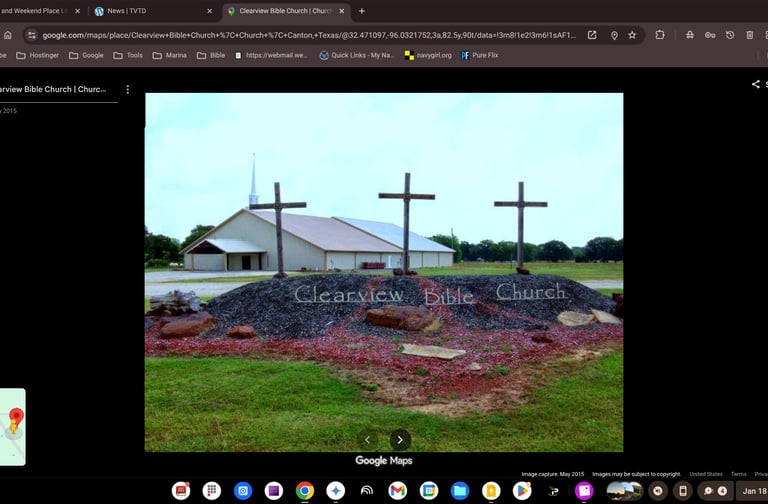The image size is (768, 504).
Task: Open the trash can extension icon
Action: (x=749, y=35)
